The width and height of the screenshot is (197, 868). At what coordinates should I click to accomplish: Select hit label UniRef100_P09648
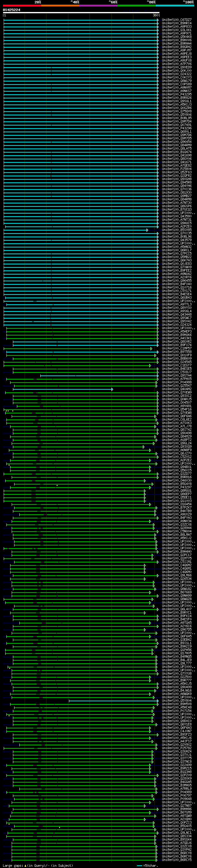pos(177,799)
